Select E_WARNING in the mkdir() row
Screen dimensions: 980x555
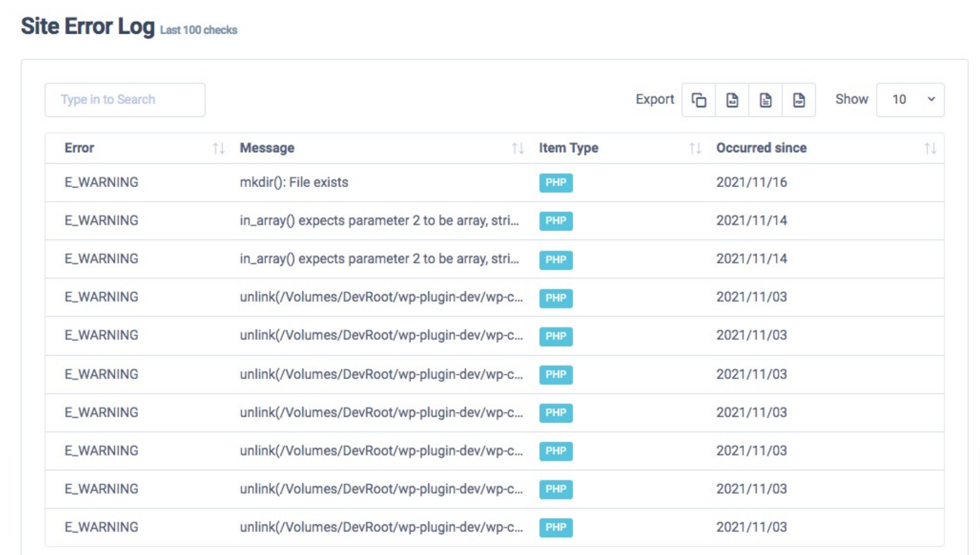tap(101, 182)
